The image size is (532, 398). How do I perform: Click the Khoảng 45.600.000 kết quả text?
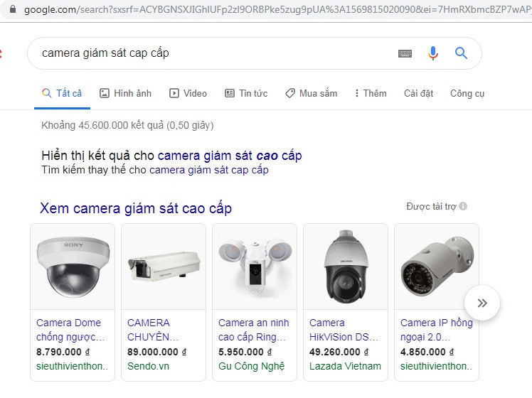[x=127, y=125]
